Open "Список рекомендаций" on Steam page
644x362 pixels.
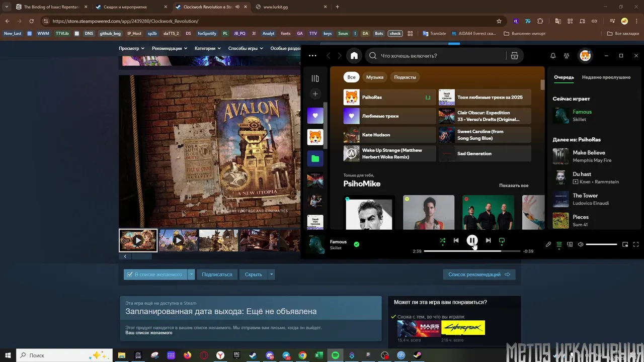click(x=479, y=275)
